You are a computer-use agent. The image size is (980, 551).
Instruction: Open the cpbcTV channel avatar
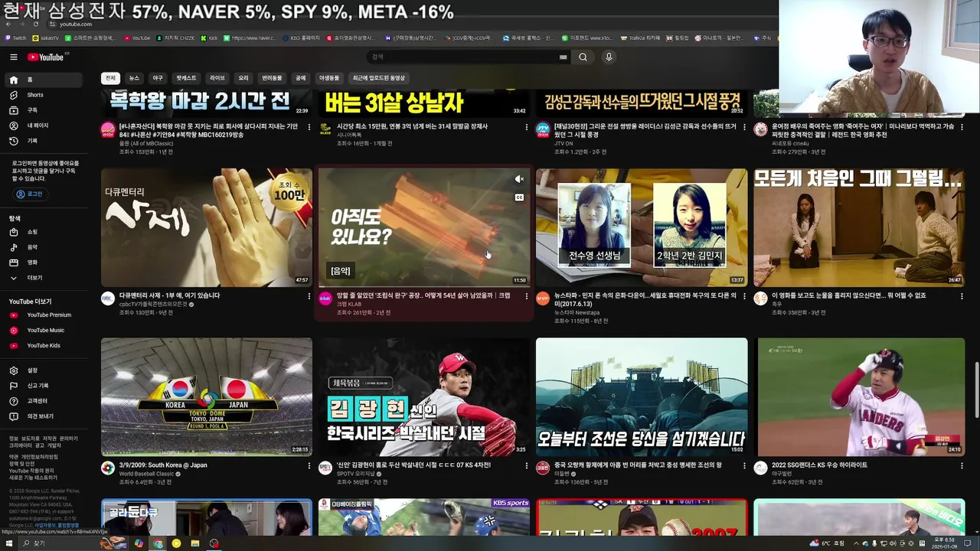pyautogui.click(x=108, y=298)
